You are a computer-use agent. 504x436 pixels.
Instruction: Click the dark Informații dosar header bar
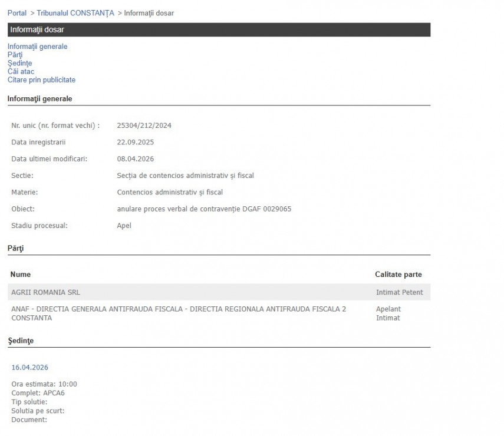click(219, 30)
